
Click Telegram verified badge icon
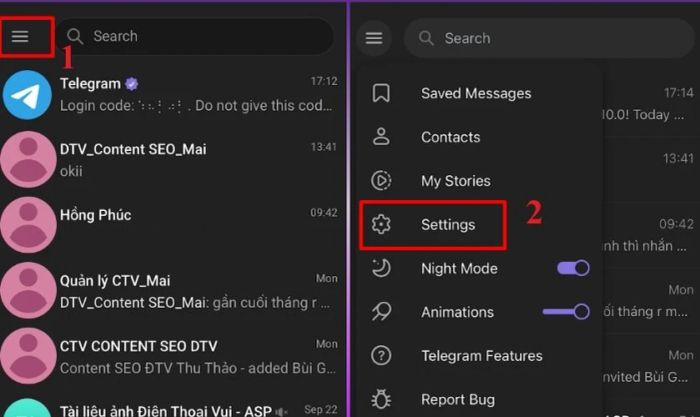point(132,84)
